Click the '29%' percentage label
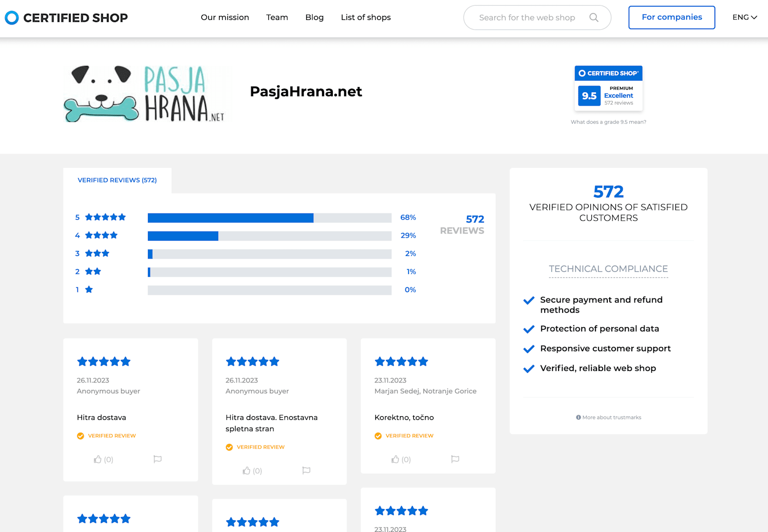This screenshot has width=768, height=532. (408, 236)
